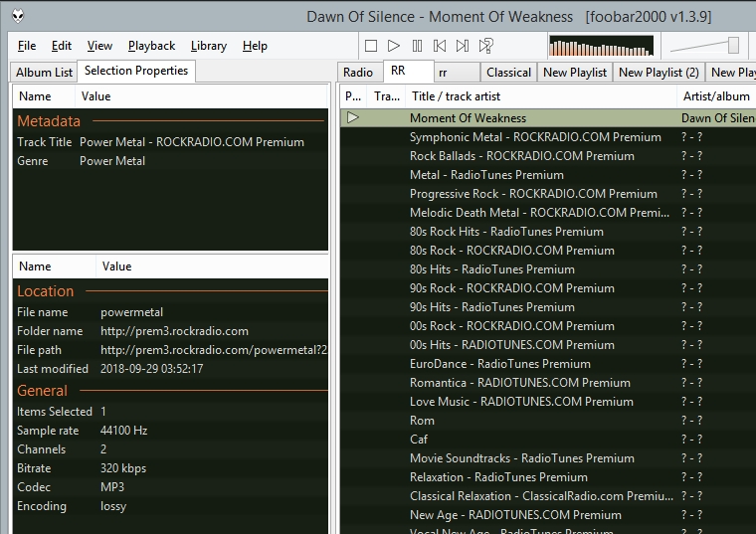The width and height of the screenshot is (756, 534).
Task: Open the Playback menu
Action: click(x=151, y=46)
